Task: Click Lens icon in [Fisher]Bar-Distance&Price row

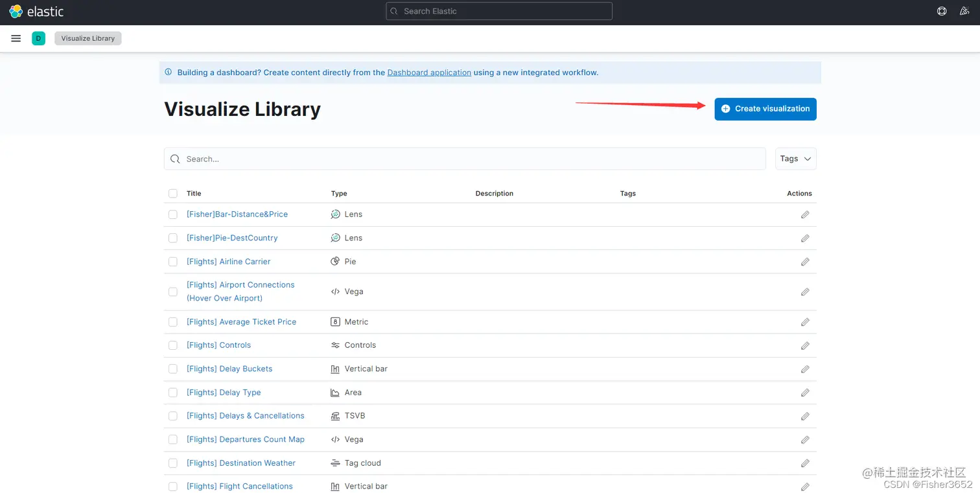Action: (335, 214)
